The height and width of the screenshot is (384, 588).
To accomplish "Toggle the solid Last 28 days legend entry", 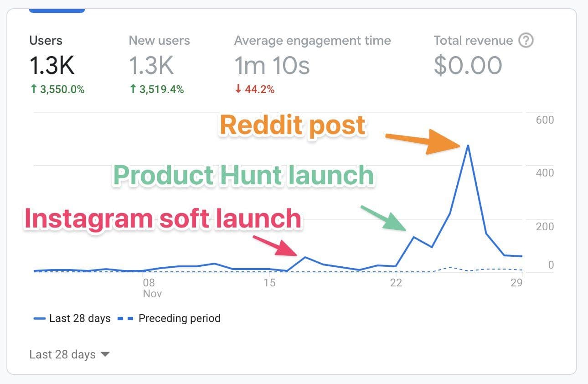I will pyautogui.click(x=72, y=318).
